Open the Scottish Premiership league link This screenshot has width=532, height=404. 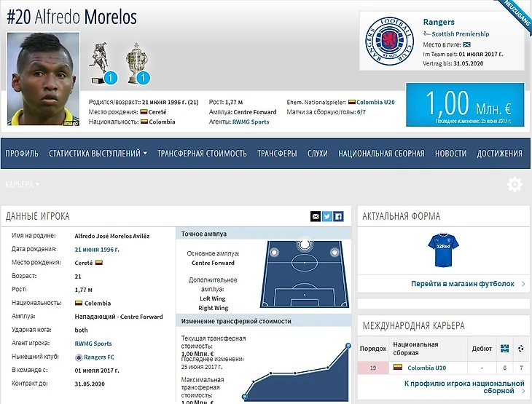pyautogui.click(x=461, y=34)
